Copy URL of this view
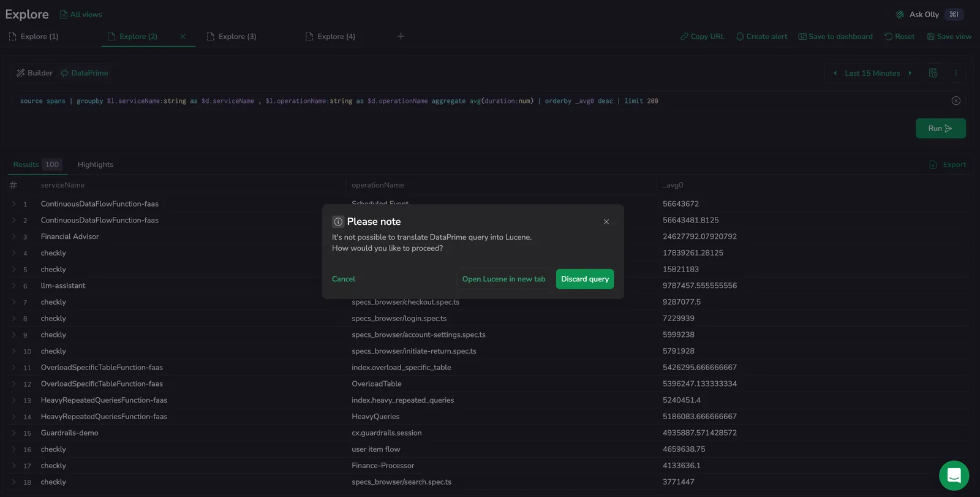Viewport: 980px width, 497px height. (x=703, y=37)
